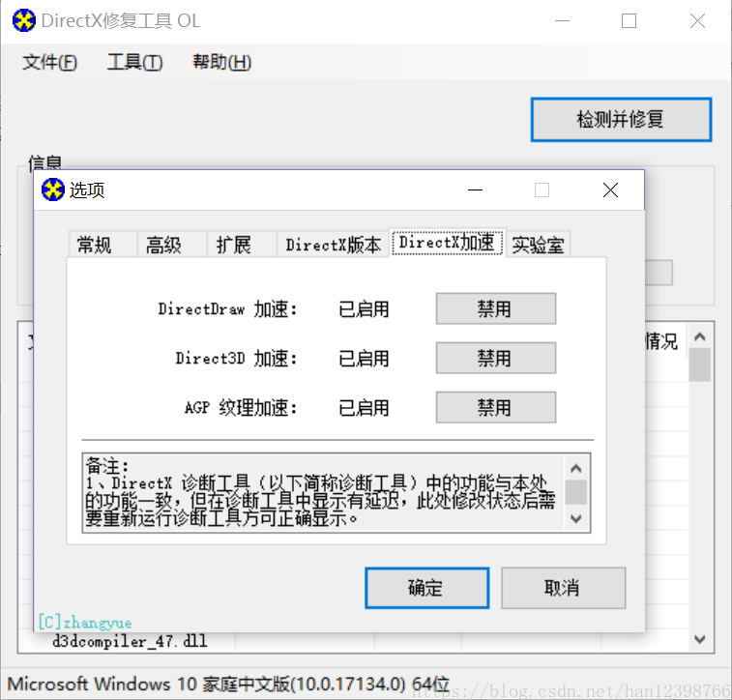Click the Windows 10 version status bar text
Screen dimensions: 732x700
click(228, 685)
